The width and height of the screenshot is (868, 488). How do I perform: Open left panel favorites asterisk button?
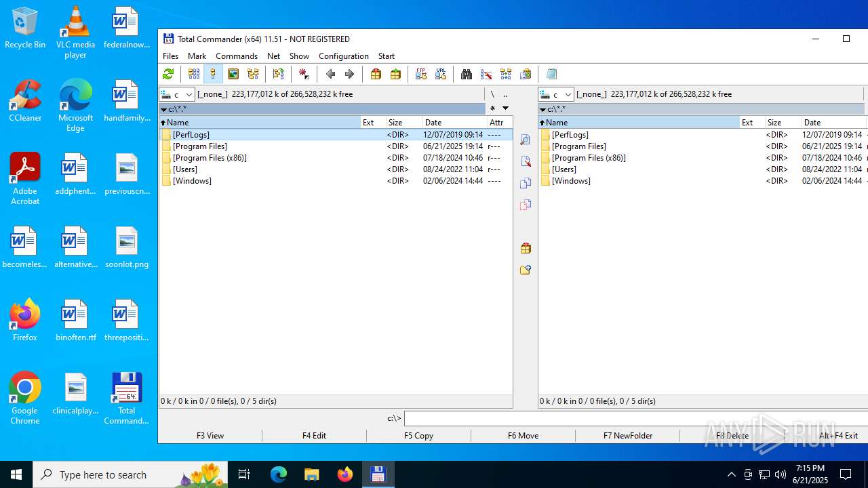(492, 108)
